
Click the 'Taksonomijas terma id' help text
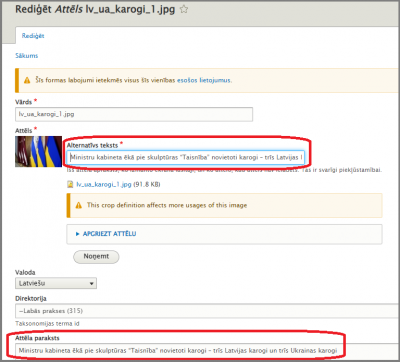click(47, 324)
